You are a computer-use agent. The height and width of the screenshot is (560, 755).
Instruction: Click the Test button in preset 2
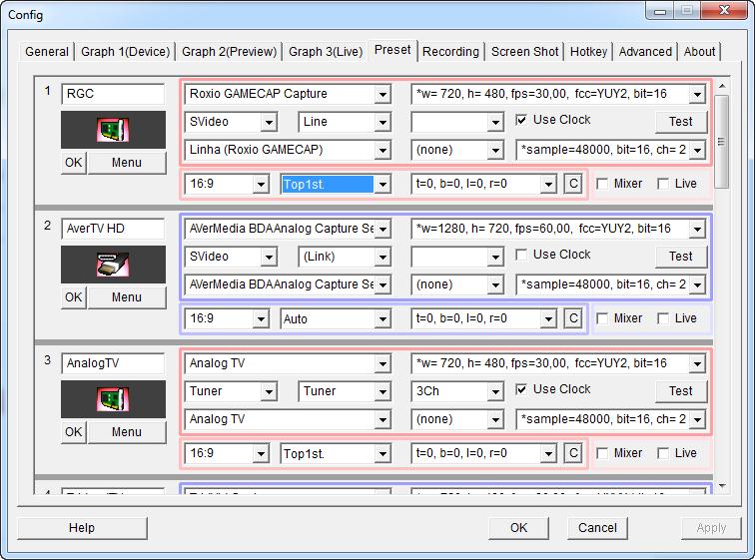click(x=681, y=257)
